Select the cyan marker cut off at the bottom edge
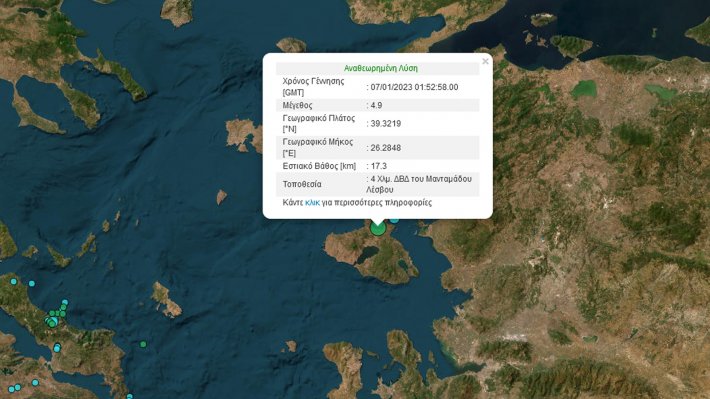710x399 pixels. pyautogui.click(x=130, y=397)
